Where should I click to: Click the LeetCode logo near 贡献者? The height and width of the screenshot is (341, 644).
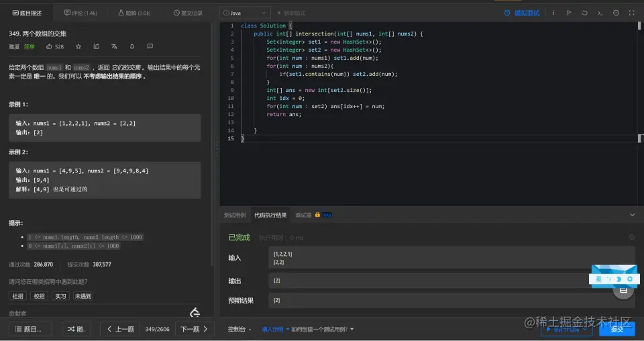click(195, 313)
